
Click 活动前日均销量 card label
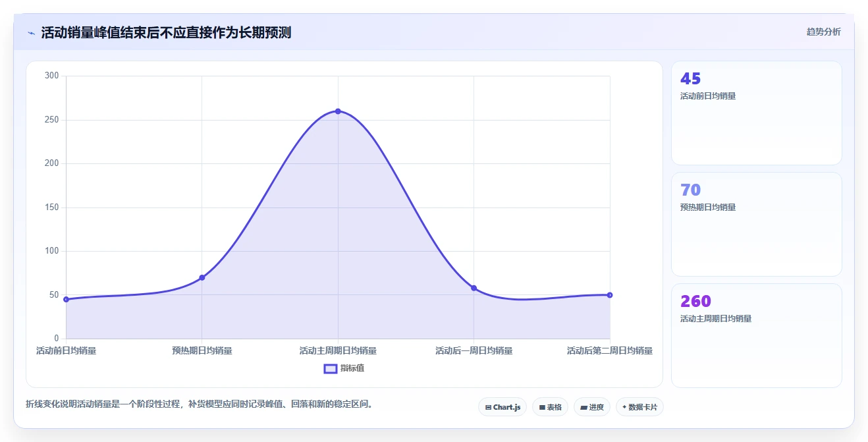(708, 96)
